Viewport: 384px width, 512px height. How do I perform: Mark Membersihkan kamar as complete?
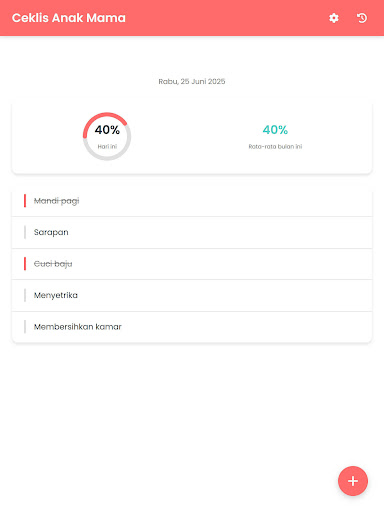pyautogui.click(x=192, y=327)
